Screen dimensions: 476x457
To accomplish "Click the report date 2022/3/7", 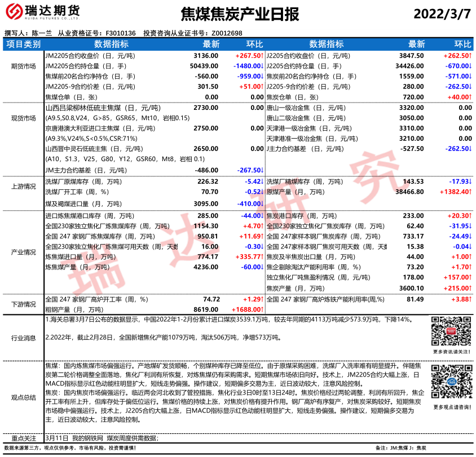I will [442, 14].
